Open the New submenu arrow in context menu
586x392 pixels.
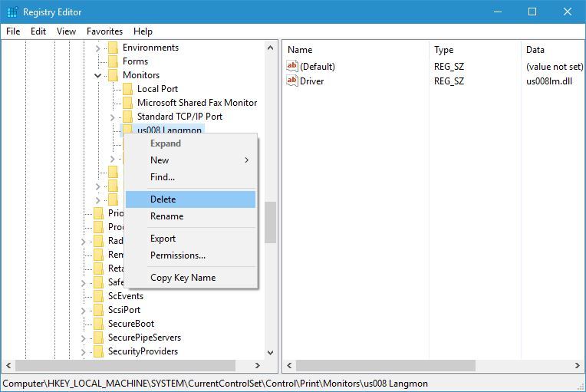tap(246, 160)
